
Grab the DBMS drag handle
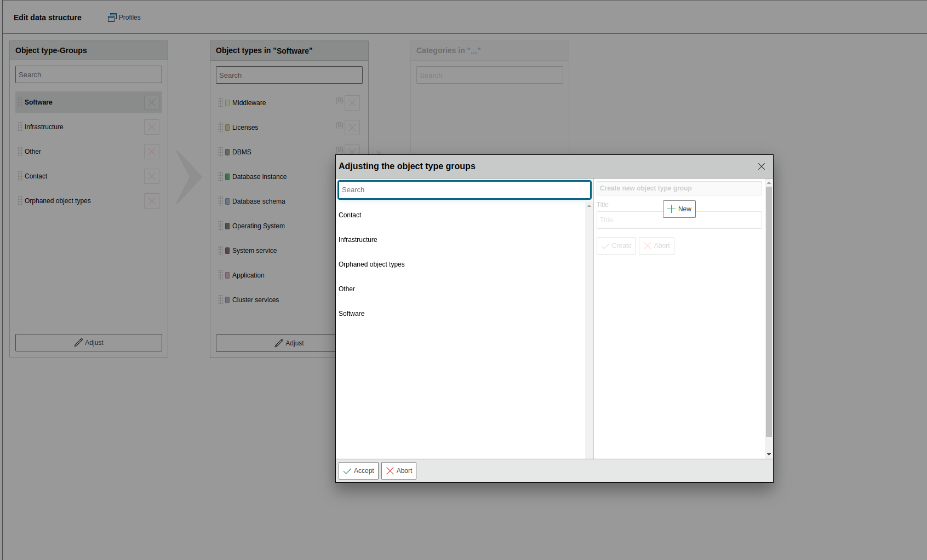[x=221, y=152]
